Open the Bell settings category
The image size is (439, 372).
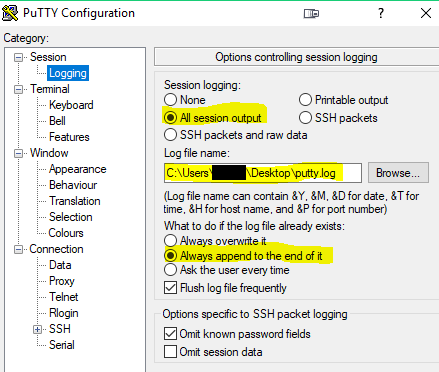coord(57,121)
